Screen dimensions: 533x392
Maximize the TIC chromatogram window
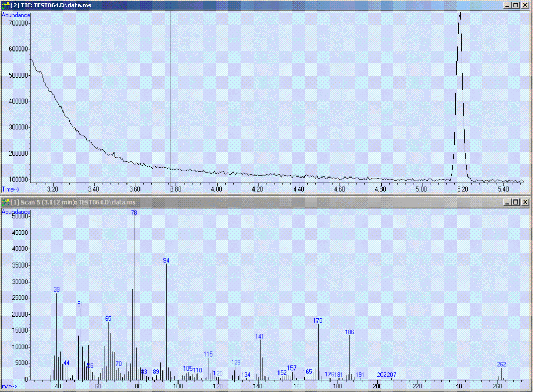[516, 5]
